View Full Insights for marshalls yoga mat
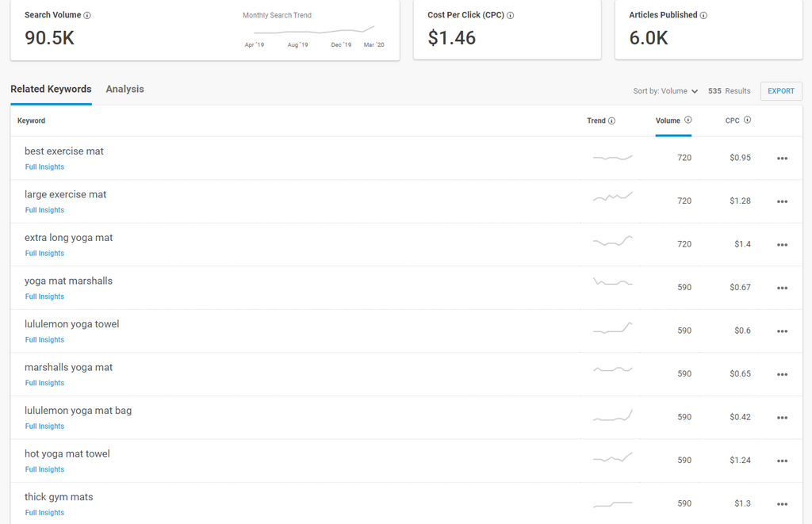The width and height of the screenshot is (812, 524). click(44, 383)
